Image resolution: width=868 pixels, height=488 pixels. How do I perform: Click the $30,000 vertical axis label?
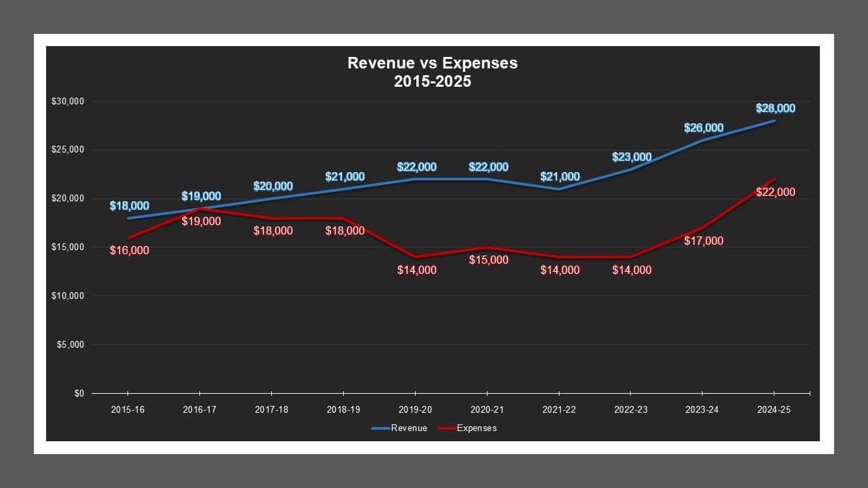pos(68,102)
